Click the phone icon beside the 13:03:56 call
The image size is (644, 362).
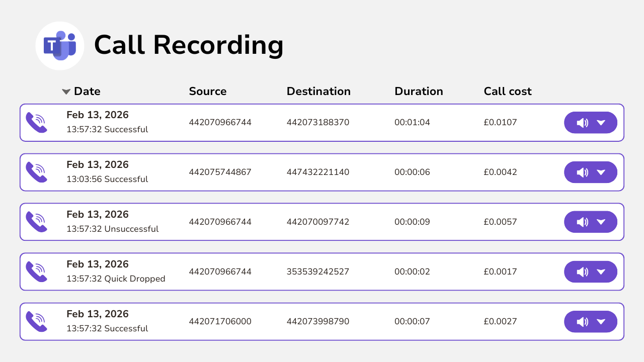click(36, 172)
